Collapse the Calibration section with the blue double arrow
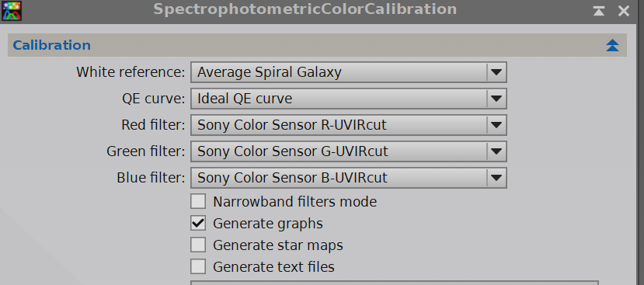 tap(612, 45)
